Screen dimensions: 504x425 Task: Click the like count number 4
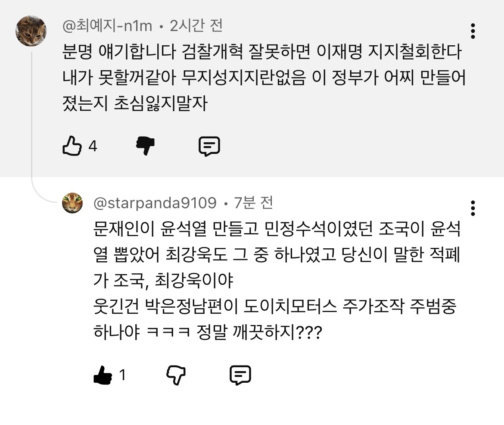(93, 147)
